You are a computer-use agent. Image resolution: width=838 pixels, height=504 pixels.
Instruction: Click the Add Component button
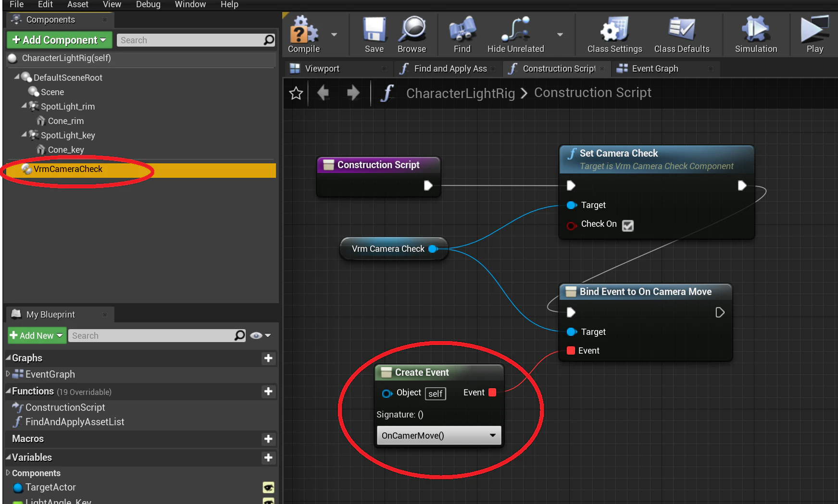[x=59, y=40]
